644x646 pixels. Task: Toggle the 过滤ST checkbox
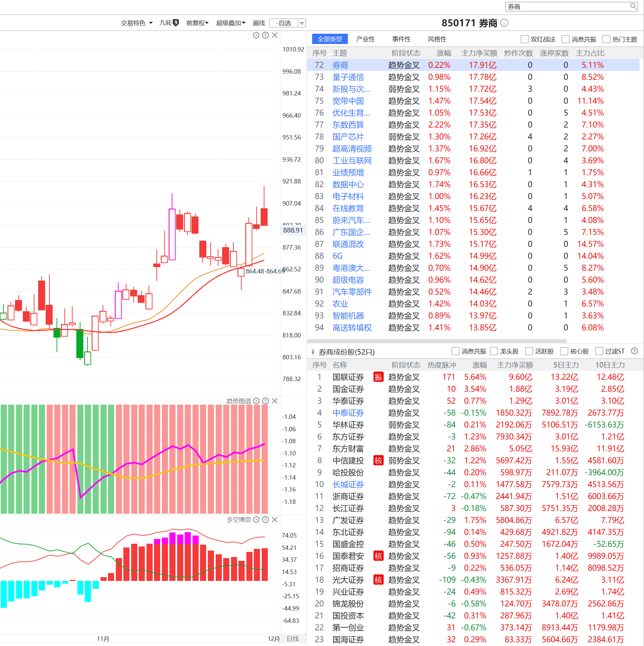pyautogui.click(x=599, y=351)
